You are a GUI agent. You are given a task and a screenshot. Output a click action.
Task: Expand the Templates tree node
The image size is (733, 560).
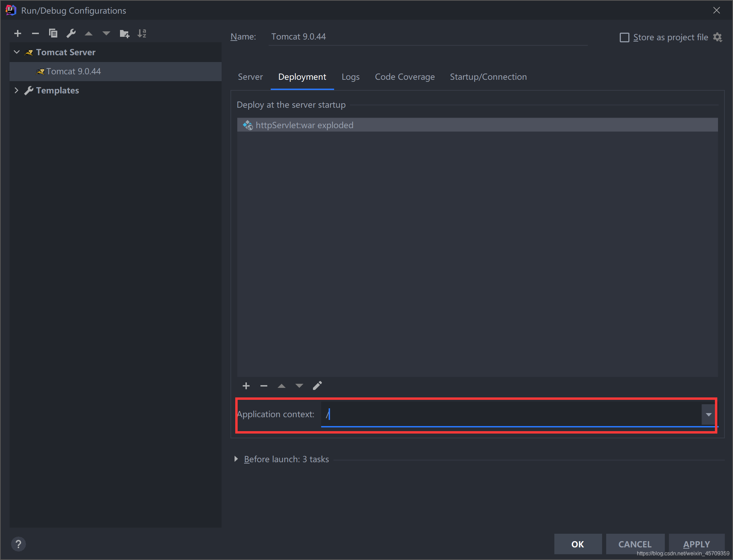(16, 90)
